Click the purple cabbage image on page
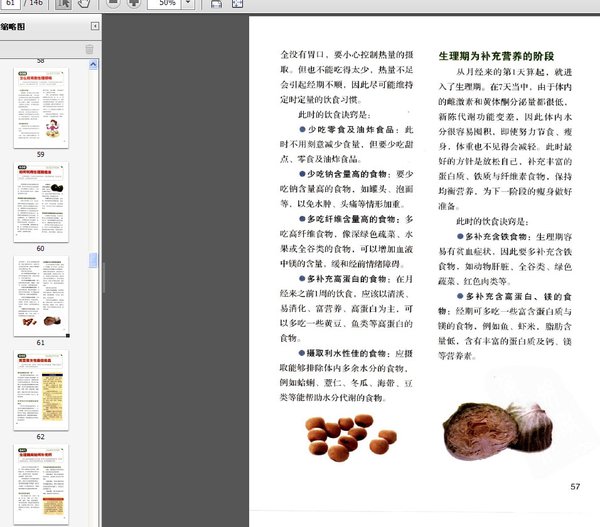This screenshot has height=527, width=600. click(x=497, y=431)
